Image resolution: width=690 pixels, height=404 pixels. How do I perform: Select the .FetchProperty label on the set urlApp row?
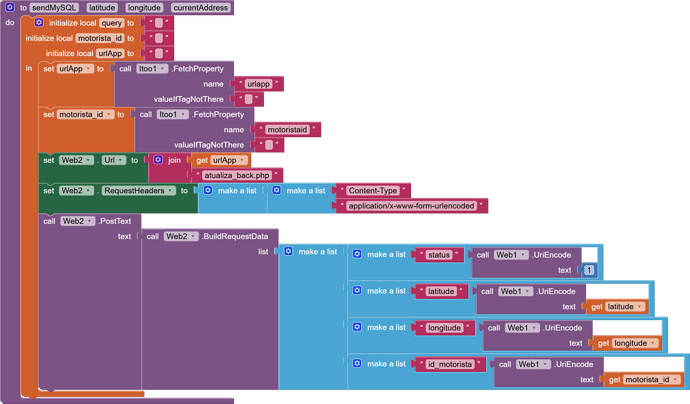tap(198, 69)
